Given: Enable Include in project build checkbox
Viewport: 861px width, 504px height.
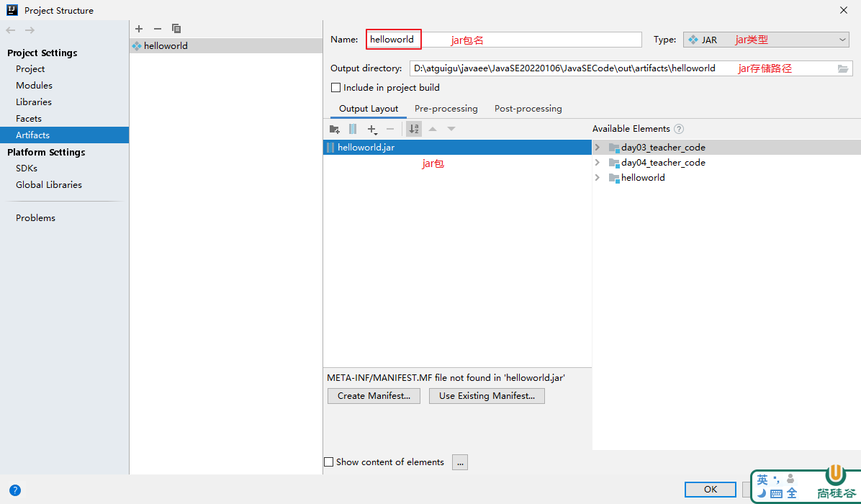Looking at the screenshot, I should [335, 88].
